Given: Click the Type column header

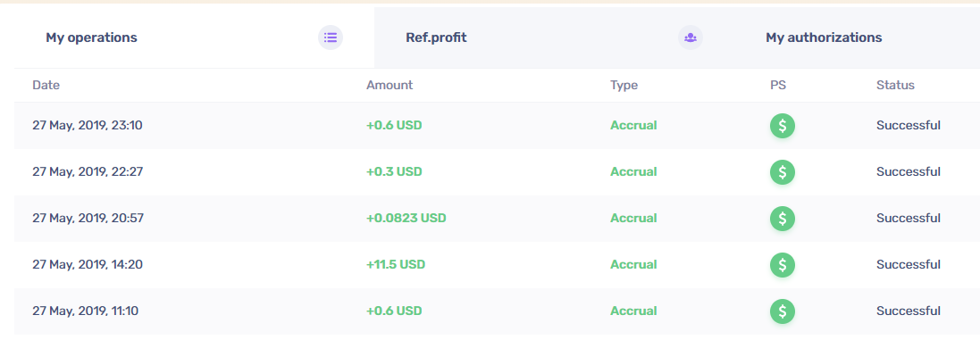Looking at the screenshot, I should (624, 86).
